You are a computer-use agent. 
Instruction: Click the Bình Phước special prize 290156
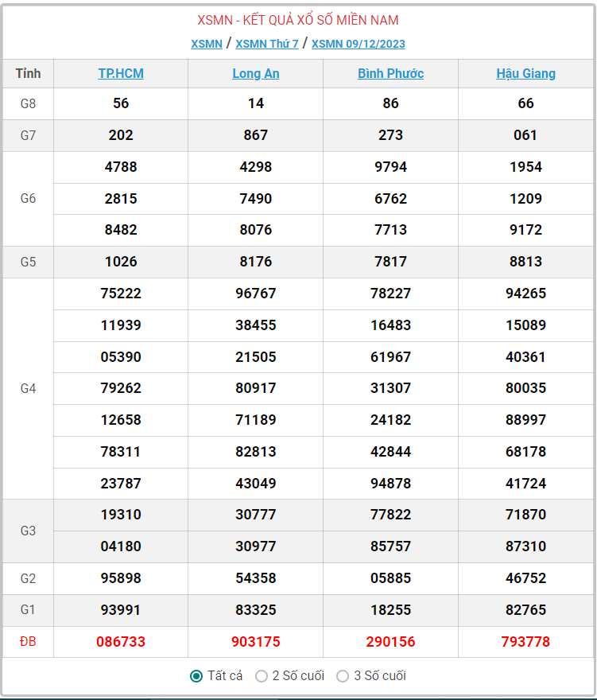point(390,642)
